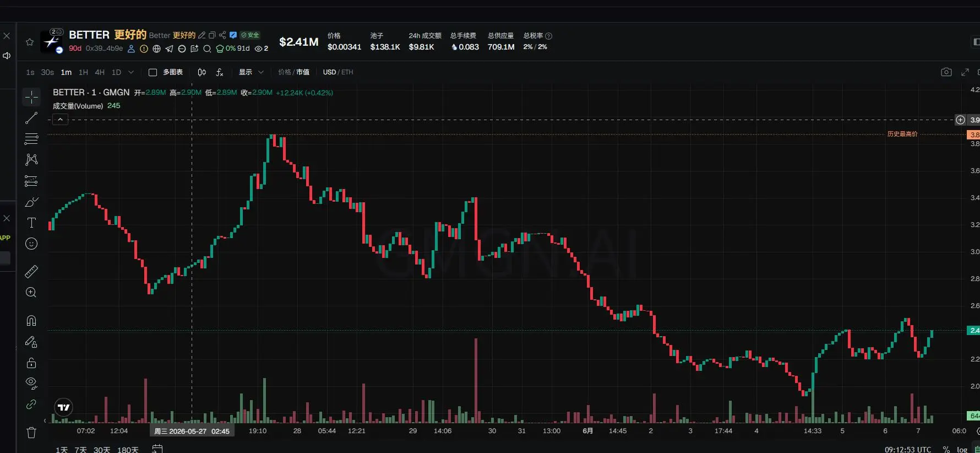
Task: Open the token website globe icon
Action: pos(156,48)
